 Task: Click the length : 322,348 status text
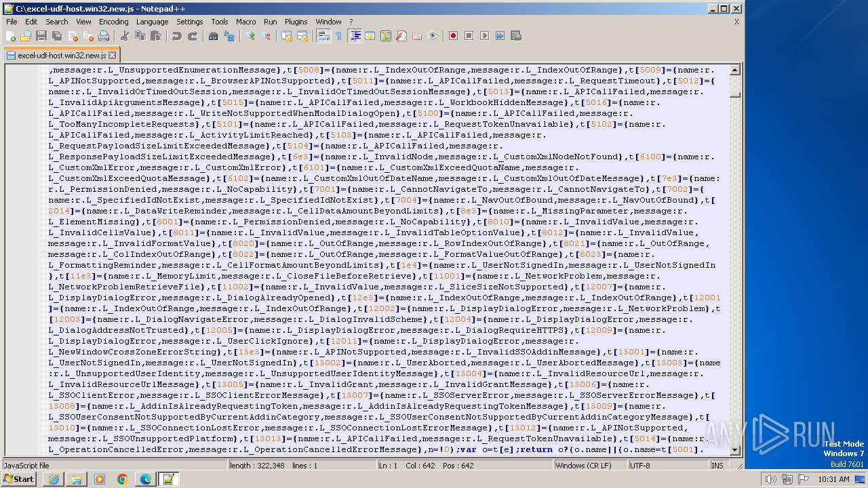257,466
